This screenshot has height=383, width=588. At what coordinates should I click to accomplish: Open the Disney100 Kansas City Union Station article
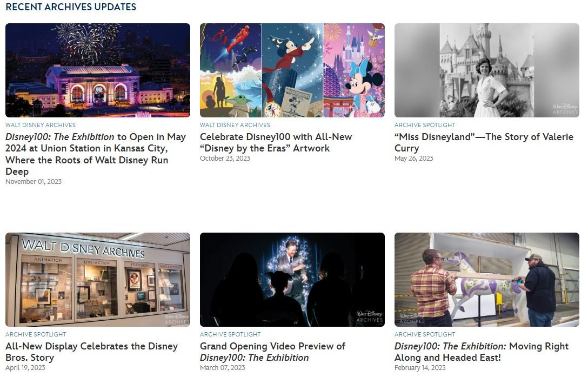pos(96,154)
